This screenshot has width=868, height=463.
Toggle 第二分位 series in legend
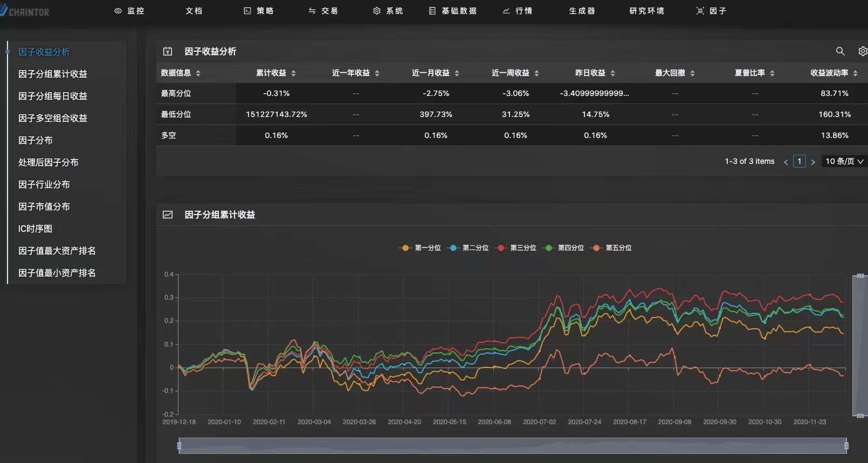coord(468,248)
